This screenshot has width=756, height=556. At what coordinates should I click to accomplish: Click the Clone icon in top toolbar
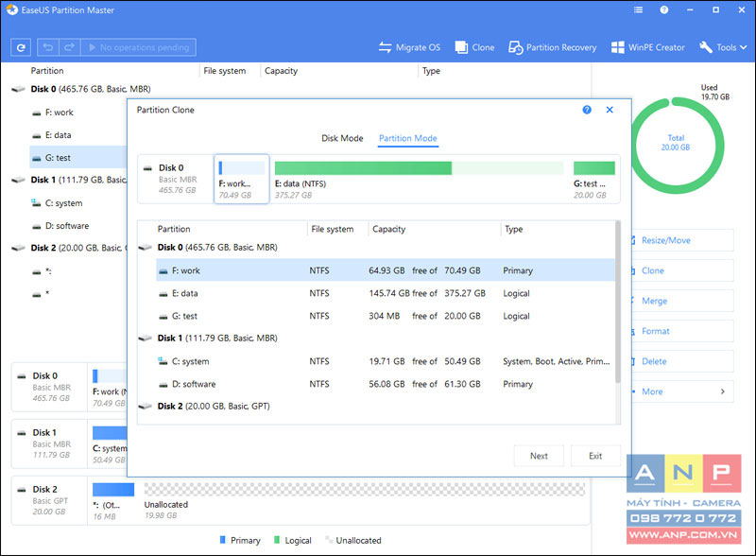pyautogui.click(x=461, y=47)
